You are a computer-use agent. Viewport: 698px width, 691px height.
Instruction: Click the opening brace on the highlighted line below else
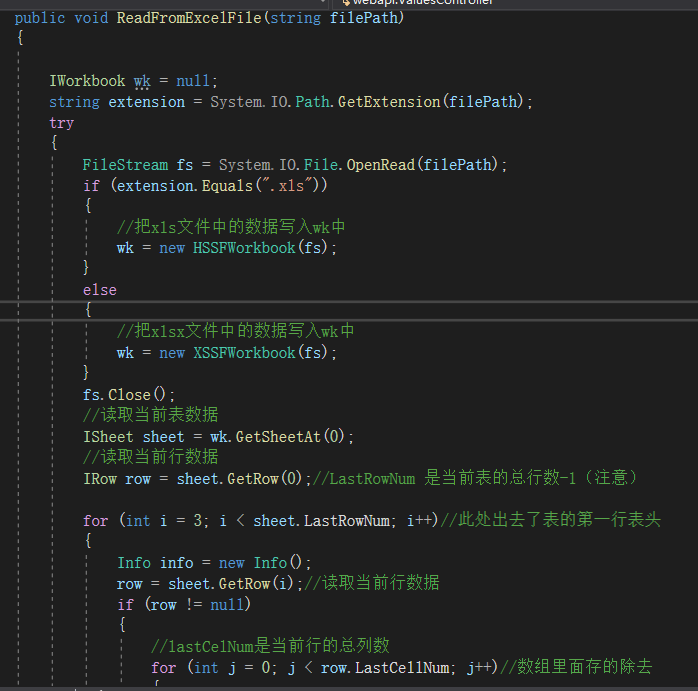(88, 309)
